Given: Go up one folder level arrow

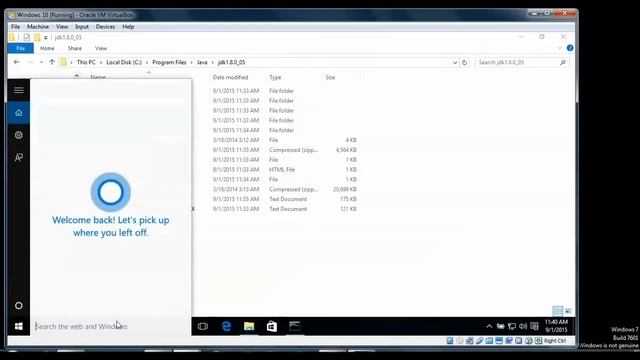Looking at the screenshot, I should pos(52,62).
